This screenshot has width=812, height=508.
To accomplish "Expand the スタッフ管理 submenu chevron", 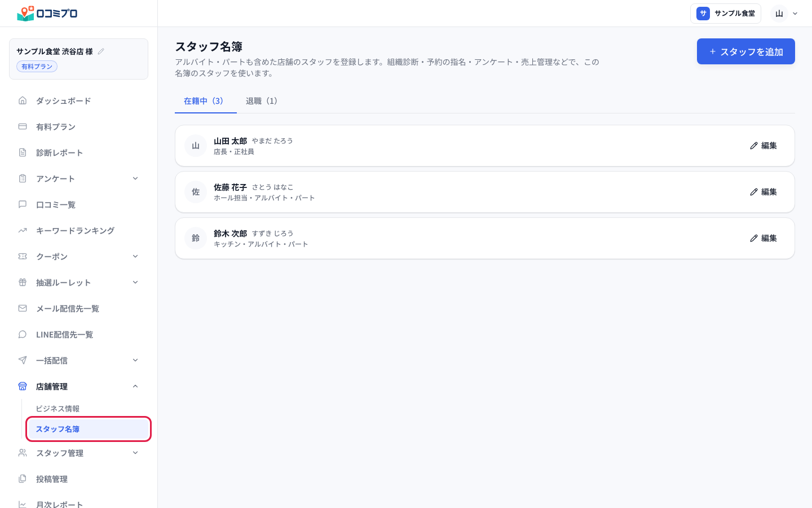I will click(135, 453).
